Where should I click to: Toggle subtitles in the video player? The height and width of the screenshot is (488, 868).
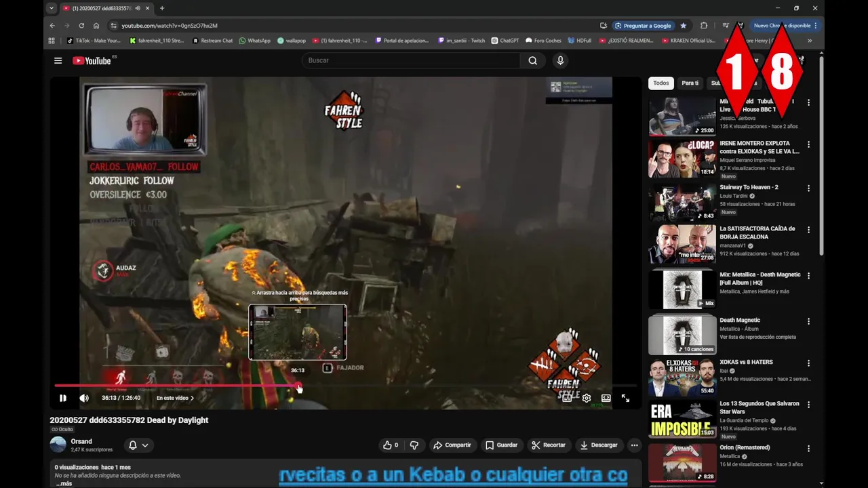(567, 398)
